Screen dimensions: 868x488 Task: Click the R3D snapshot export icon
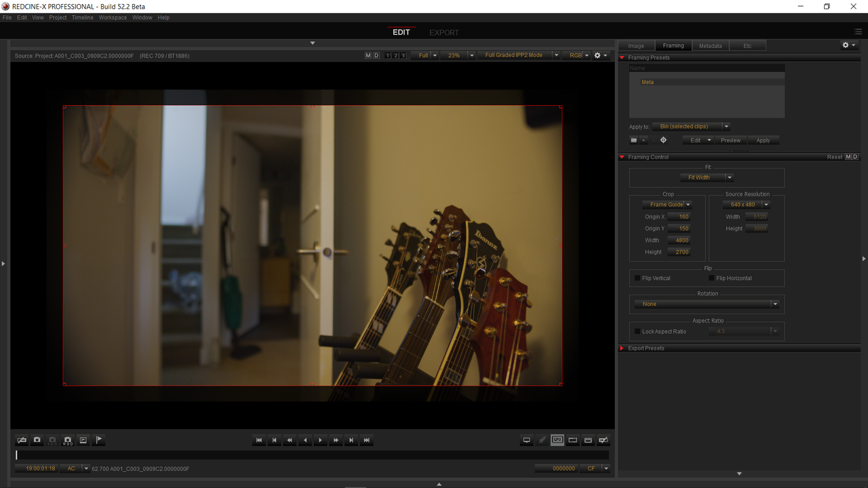click(68, 440)
